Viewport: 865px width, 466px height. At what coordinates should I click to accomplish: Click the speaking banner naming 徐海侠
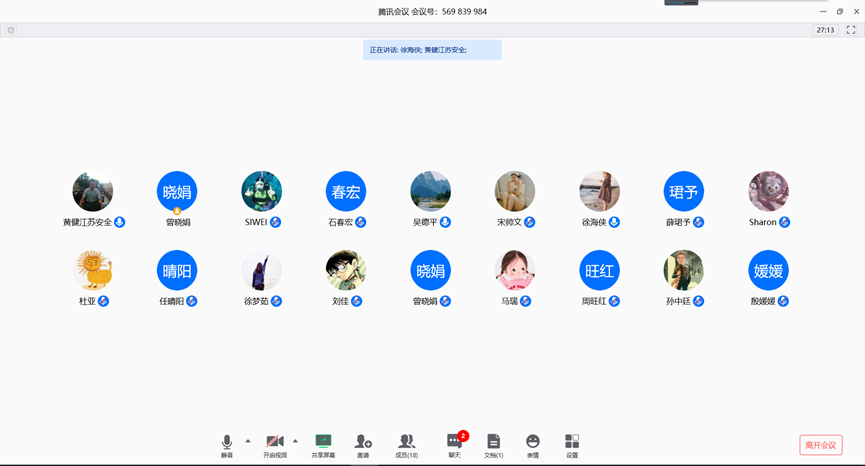click(432, 50)
